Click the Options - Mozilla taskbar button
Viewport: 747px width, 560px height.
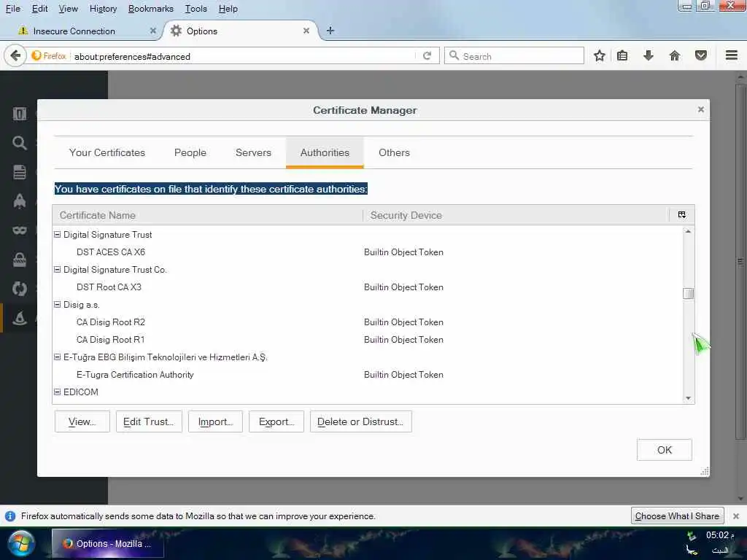pyautogui.click(x=108, y=543)
